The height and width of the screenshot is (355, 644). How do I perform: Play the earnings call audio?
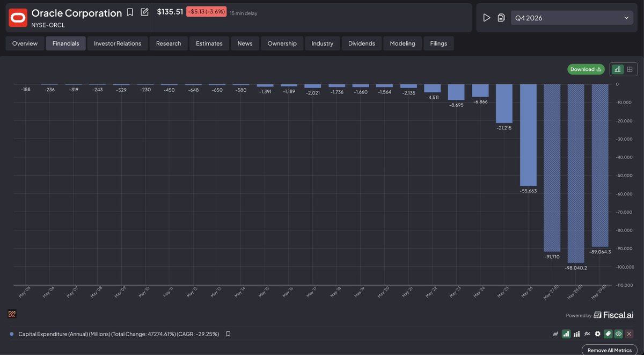point(487,18)
